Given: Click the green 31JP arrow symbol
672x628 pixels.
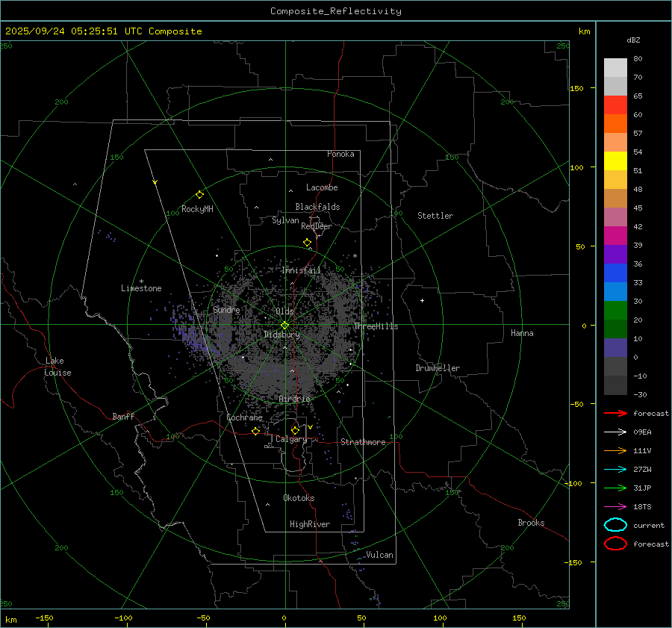Looking at the screenshot, I should point(615,488).
